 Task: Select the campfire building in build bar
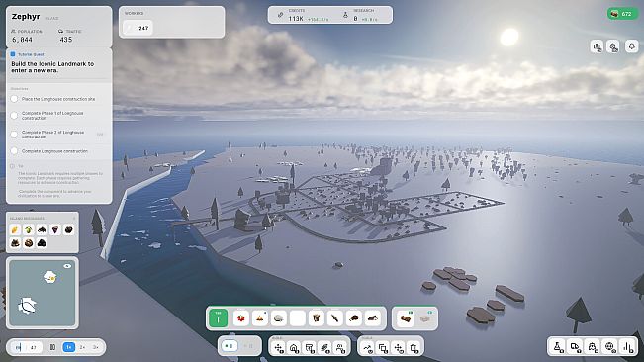pos(260,318)
